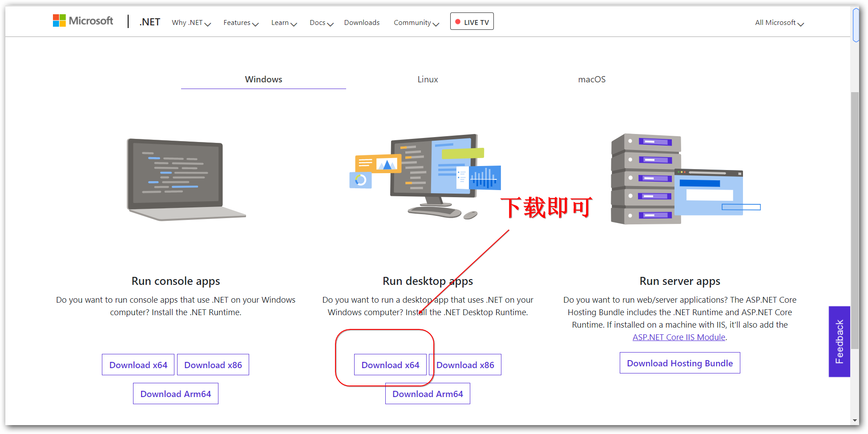Image resolution: width=868 pixels, height=434 pixels.
Task: Switch to the macOS tab
Action: 592,79
